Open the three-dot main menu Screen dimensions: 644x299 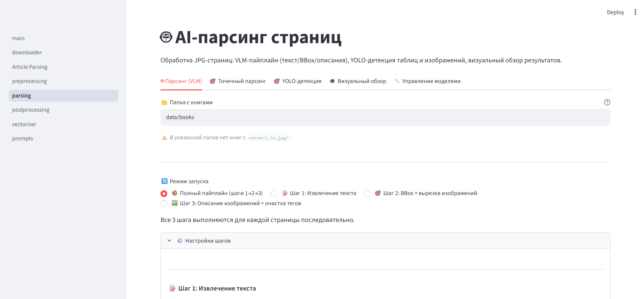click(x=635, y=12)
